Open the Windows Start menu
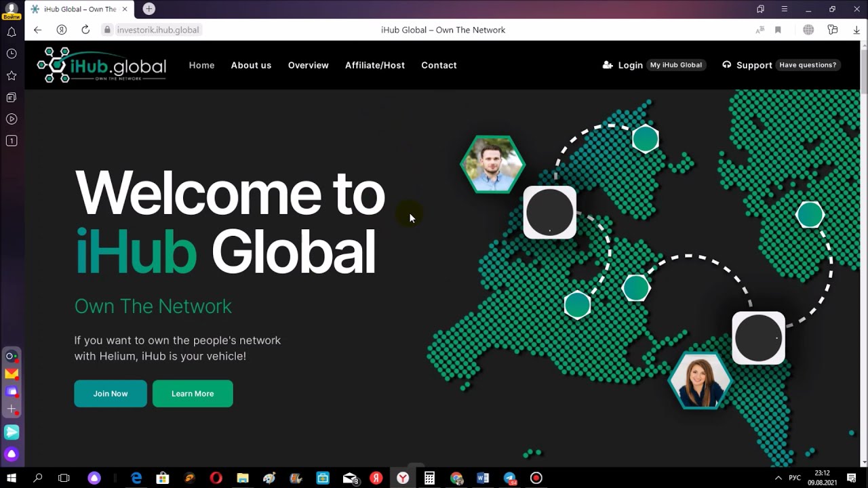This screenshot has height=488, width=868. [12, 478]
